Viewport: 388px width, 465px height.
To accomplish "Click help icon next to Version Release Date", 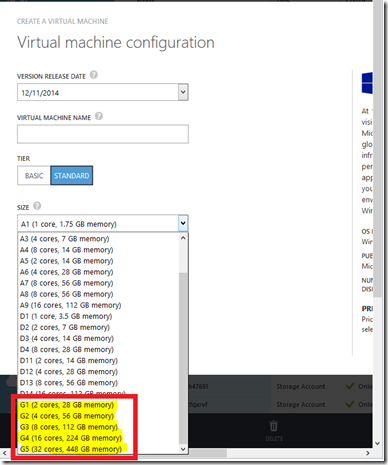I will pyautogui.click(x=94, y=75).
